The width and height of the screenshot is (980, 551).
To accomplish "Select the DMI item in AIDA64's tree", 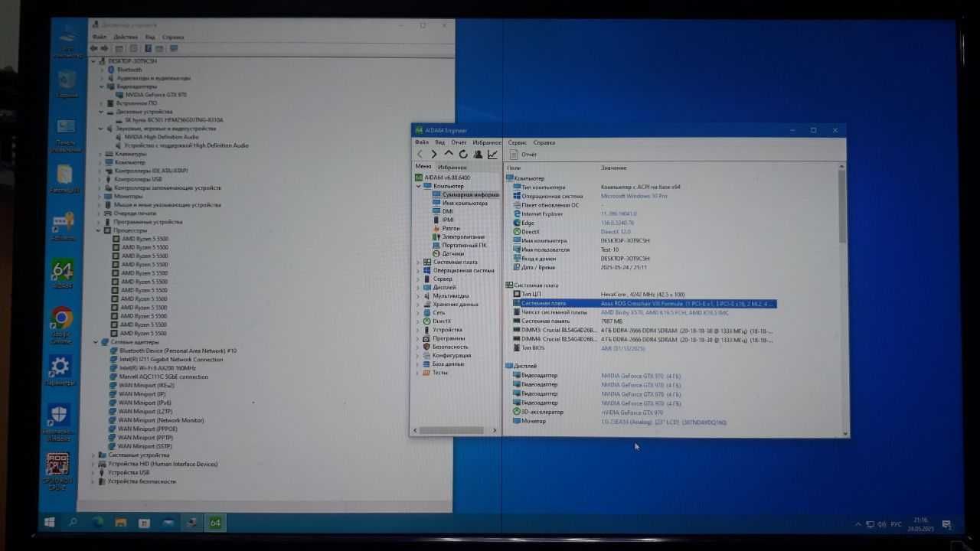I will pyautogui.click(x=443, y=211).
